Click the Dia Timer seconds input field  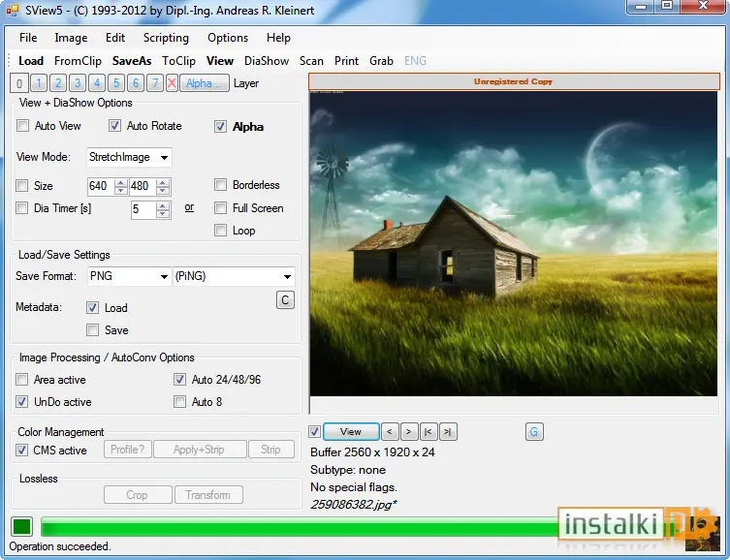tap(144, 209)
